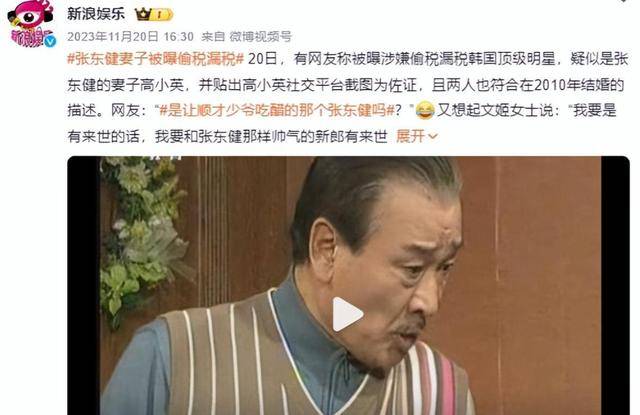The image size is (640, 415).
Task: Click the post text line mentioning 高小英
Action: tap(346, 85)
